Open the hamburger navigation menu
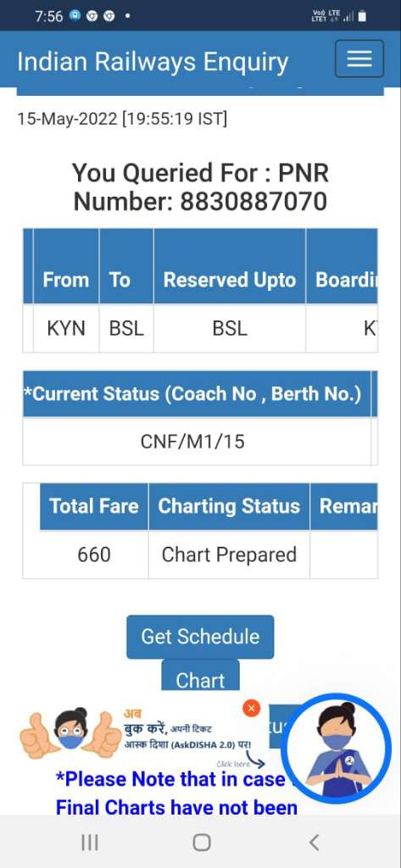Viewport: 401px width, 868px height. (359, 58)
